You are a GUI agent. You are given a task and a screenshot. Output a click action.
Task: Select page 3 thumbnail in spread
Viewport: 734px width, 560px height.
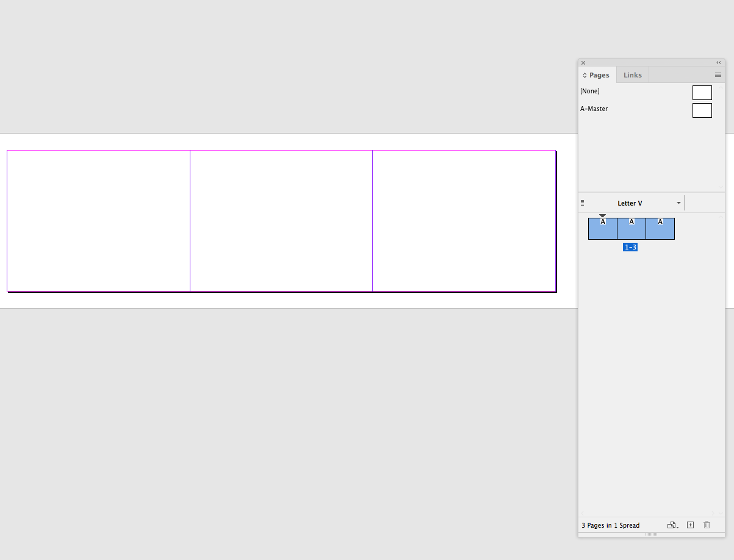click(x=660, y=229)
